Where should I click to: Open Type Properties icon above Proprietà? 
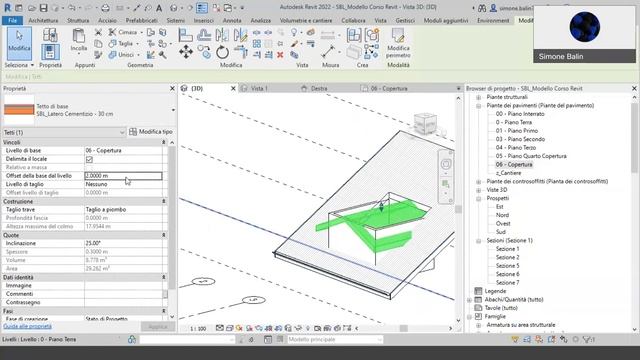point(50,35)
